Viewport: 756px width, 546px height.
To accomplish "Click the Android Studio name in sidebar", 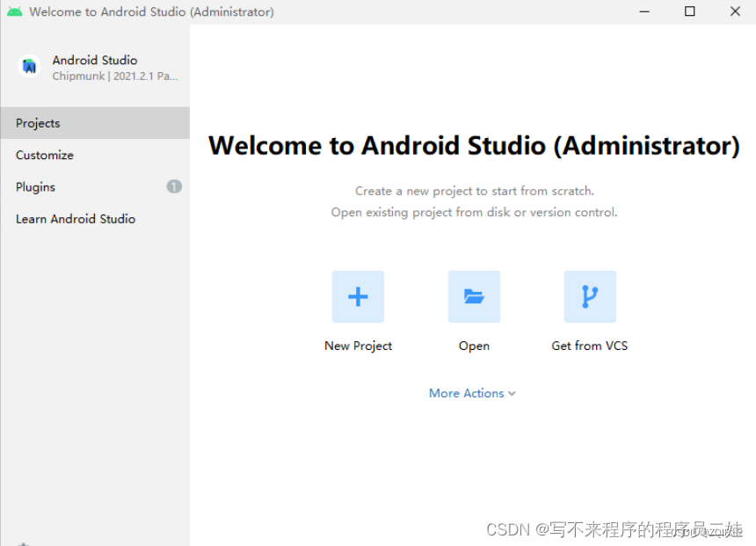I will pyautogui.click(x=95, y=61).
